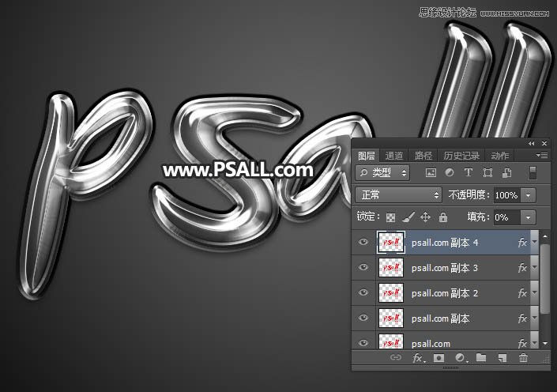Expand effects of psall.com 副本 layer

(534, 318)
